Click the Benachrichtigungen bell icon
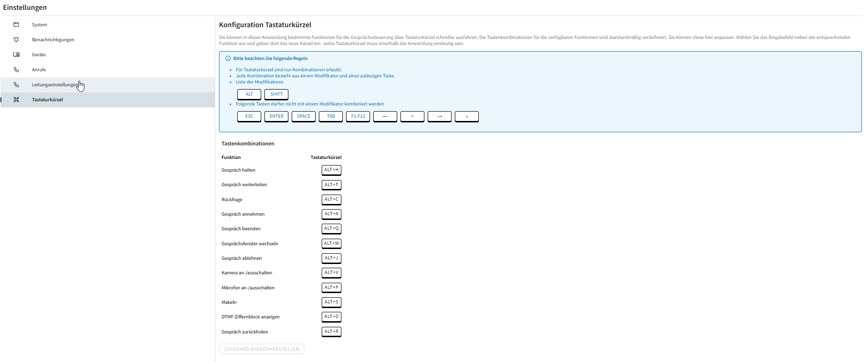Image resolution: width=868 pixels, height=362 pixels. 16,40
